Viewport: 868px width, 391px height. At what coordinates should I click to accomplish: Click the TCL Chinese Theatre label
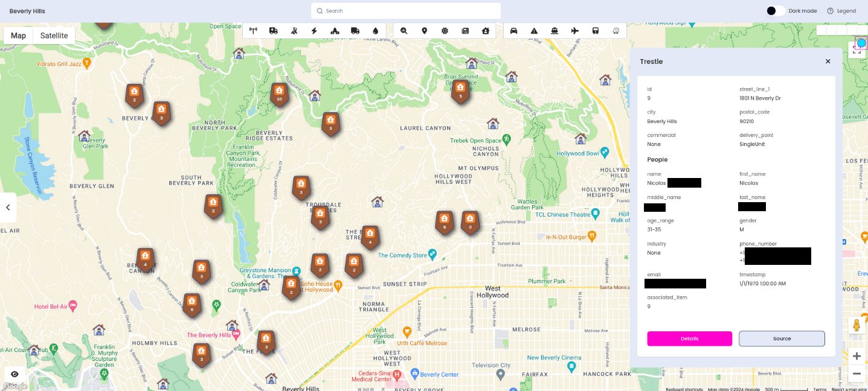point(562,214)
